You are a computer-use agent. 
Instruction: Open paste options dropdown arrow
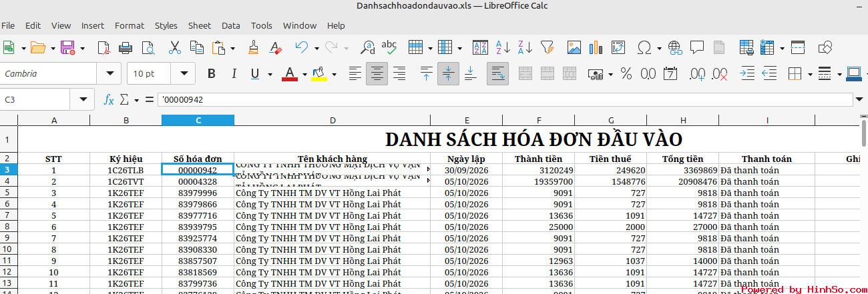(232, 47)
